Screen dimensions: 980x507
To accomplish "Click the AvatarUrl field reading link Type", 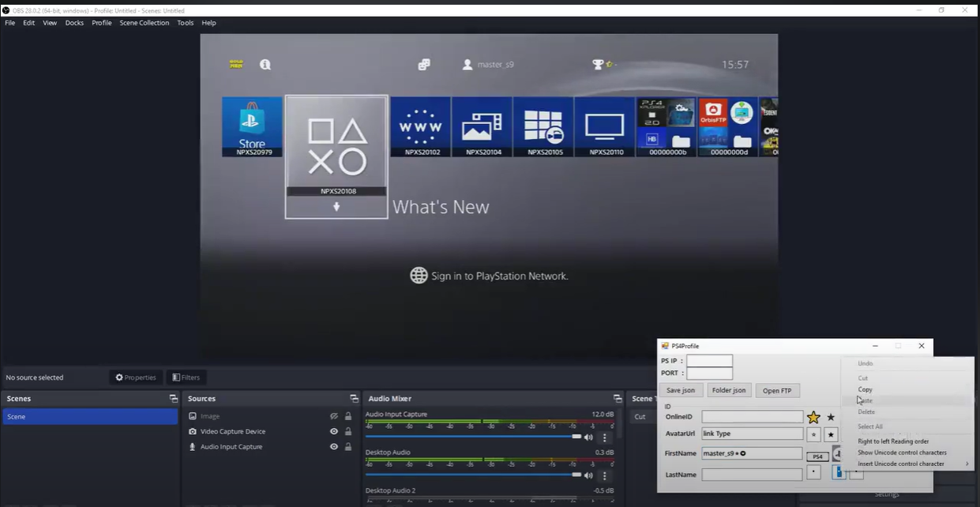I will point(752,434).
